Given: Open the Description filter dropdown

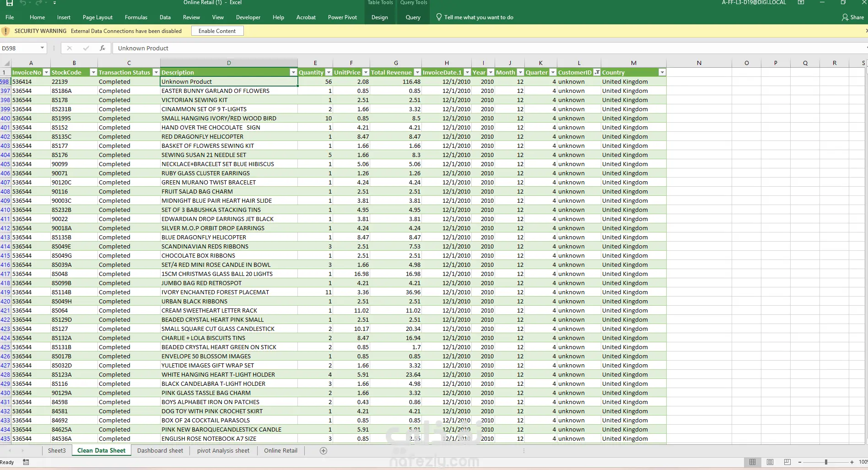Looking at the screenshot, I should pyautogui.click(x=293, y=72).
